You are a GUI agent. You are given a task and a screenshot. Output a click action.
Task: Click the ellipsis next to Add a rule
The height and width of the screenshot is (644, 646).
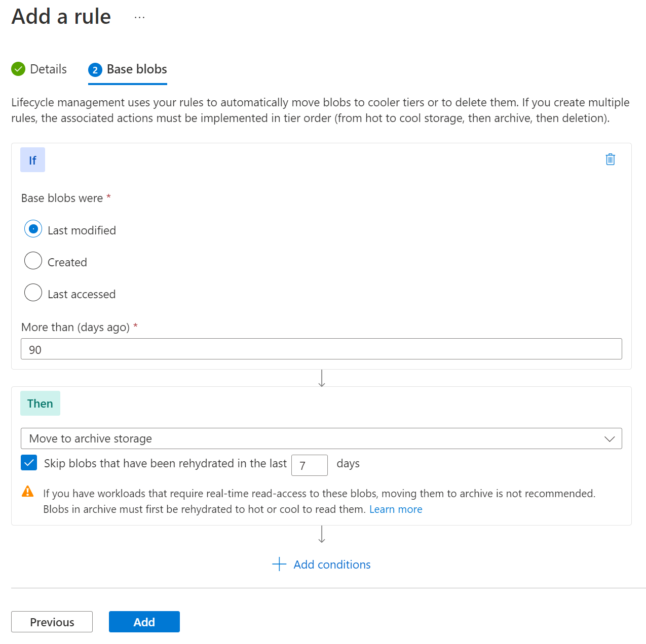click(139, 17)
